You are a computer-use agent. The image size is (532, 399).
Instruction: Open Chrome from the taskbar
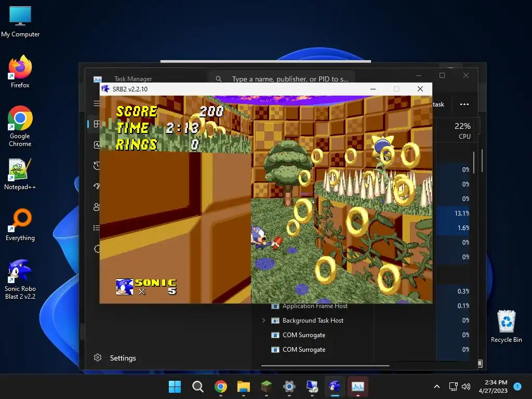click(221, 387)
